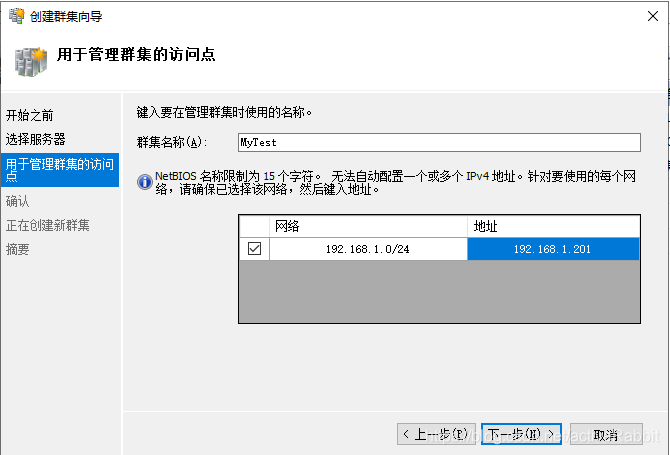Click the 取消 cancel button
The image size is (670, 455).
606,434
